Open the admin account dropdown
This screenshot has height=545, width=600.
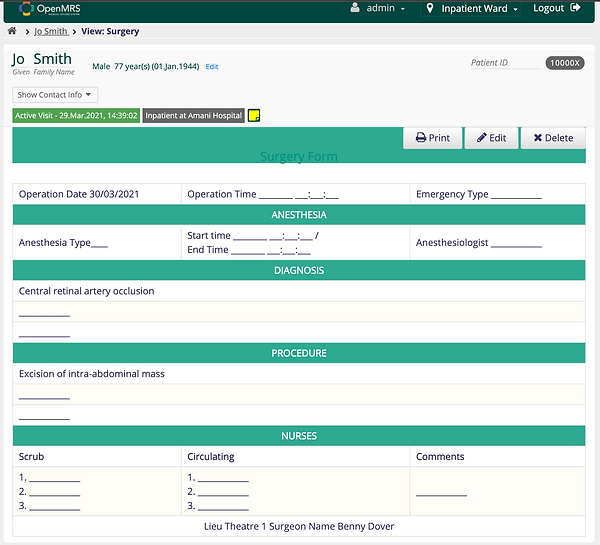coord(378,8)
